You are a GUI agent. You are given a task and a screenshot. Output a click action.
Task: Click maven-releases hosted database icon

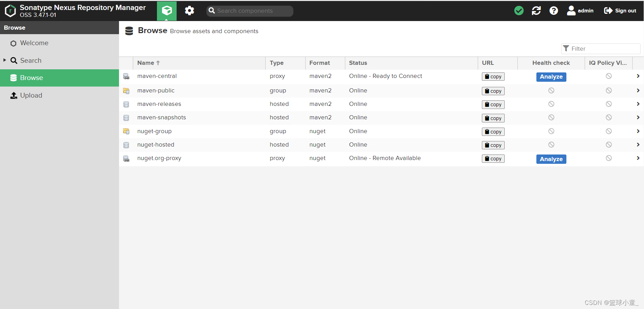(x=126, y=104)
